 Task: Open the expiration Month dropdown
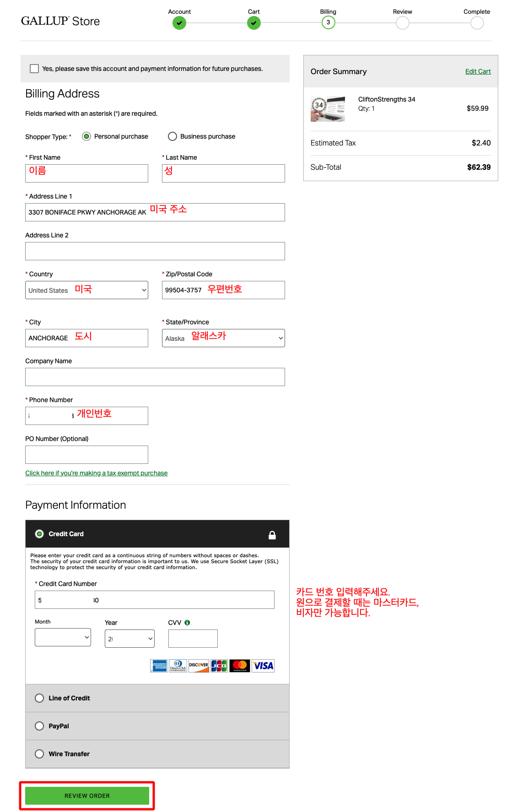[63, 637]
